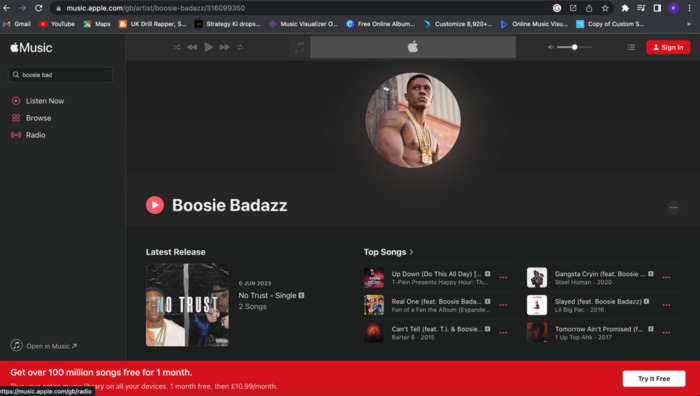Focus the search field containing 'boosie bad'
Screen dimensions: 700x396
pos(60,75)
